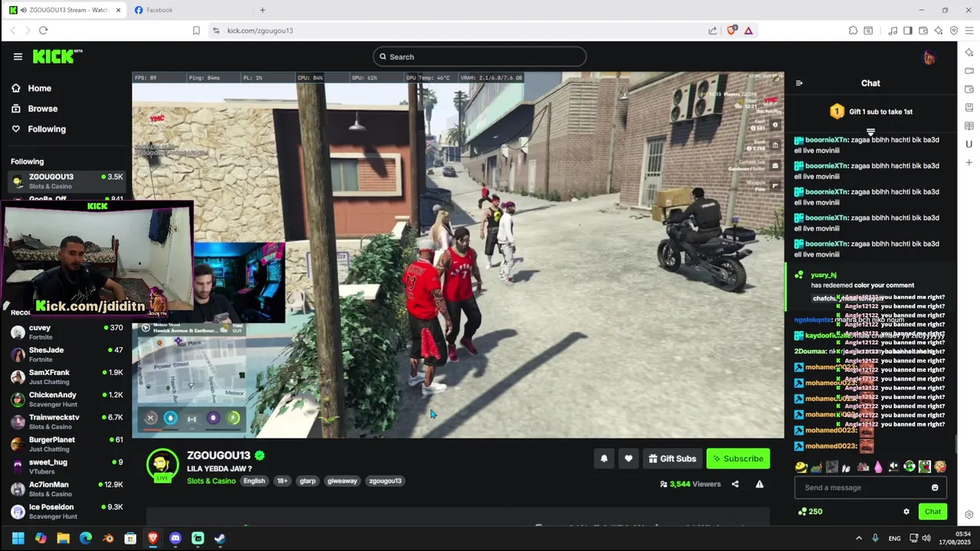Click the Brave Shields icon

pos(732,31)
